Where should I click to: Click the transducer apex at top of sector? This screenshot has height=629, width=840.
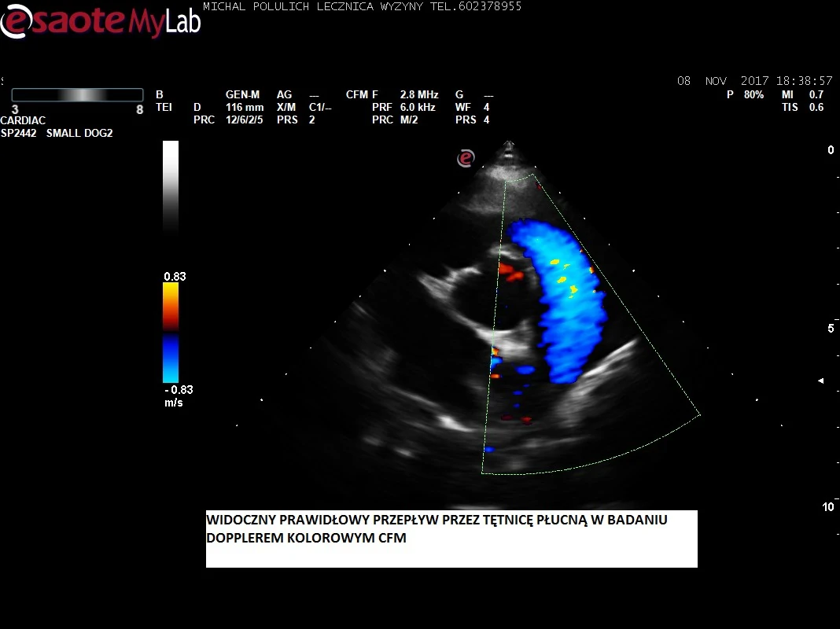point(510,147)
